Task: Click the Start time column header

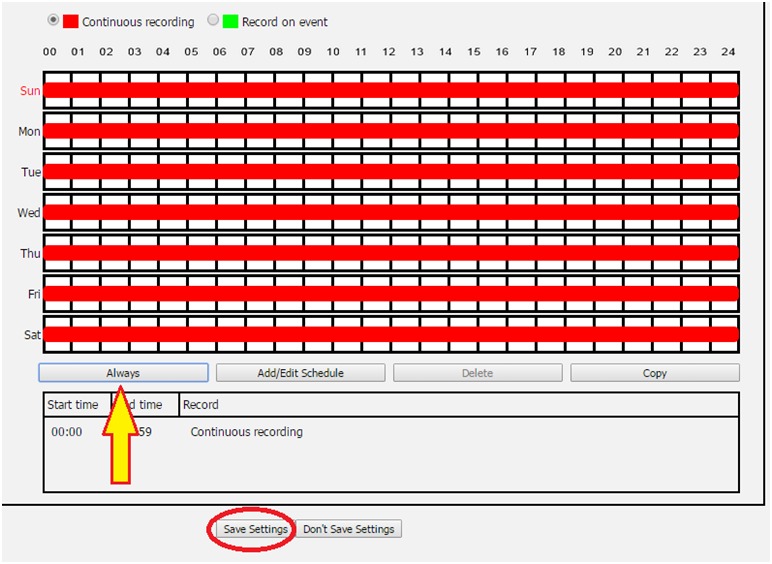Action: coord(74,405)
